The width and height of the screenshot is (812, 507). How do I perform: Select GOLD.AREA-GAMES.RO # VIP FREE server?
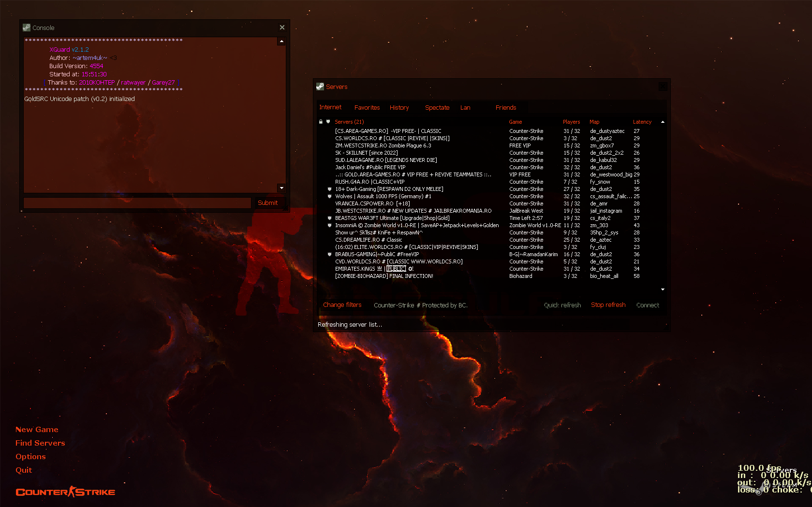click(488, 174)
